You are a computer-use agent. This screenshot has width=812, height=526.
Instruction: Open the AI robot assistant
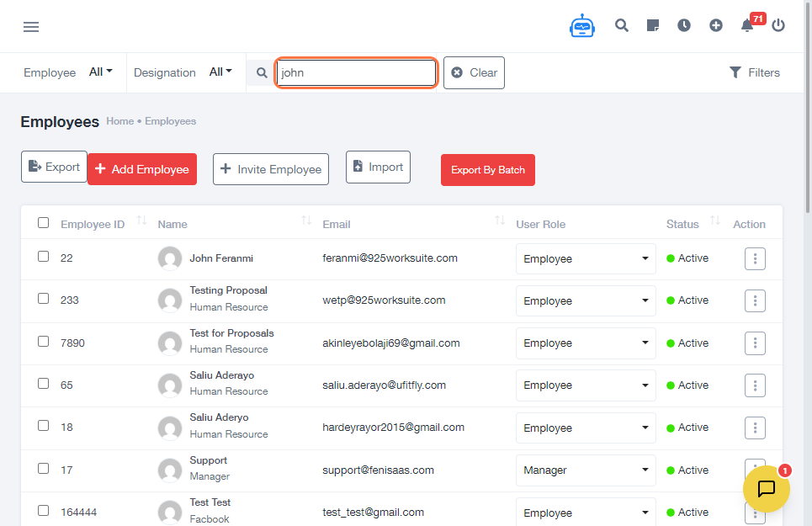click(581, 26)
